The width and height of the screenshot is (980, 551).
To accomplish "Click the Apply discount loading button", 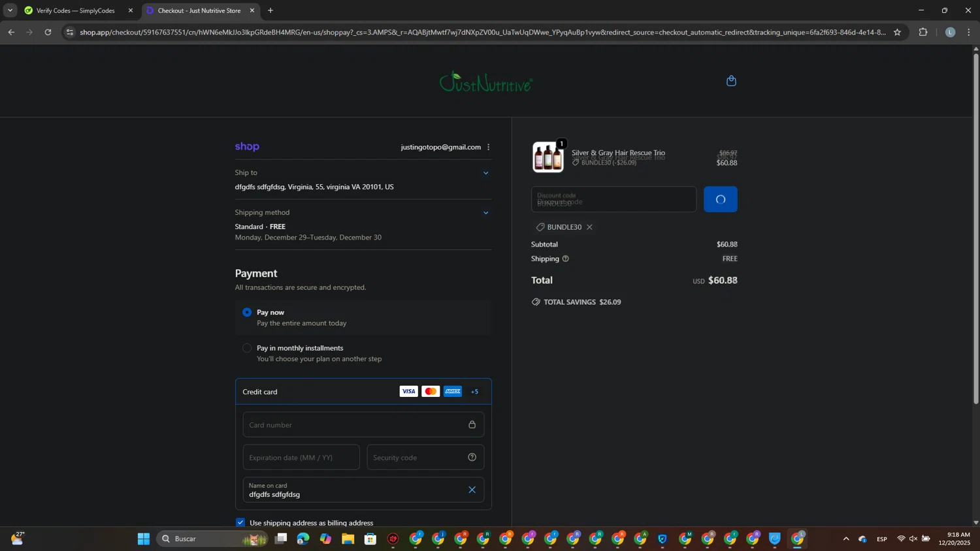I will 721,199.
